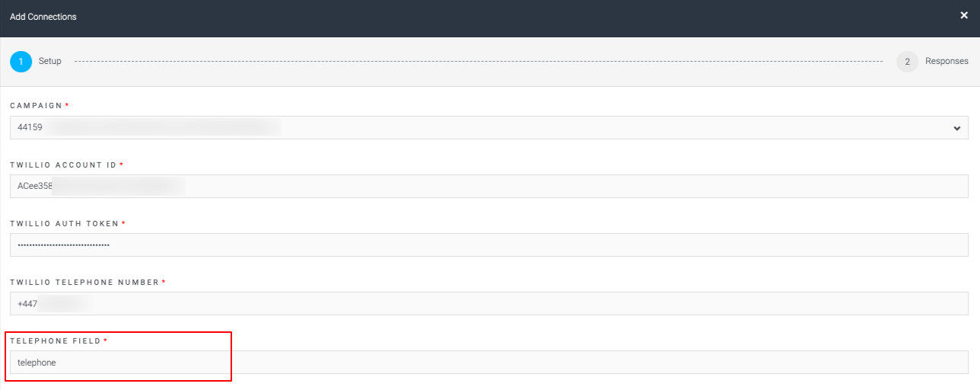This screenshot has height=390, width=980.
Task: Focus the Twillio Account ID input
Action: coord(489,187)
